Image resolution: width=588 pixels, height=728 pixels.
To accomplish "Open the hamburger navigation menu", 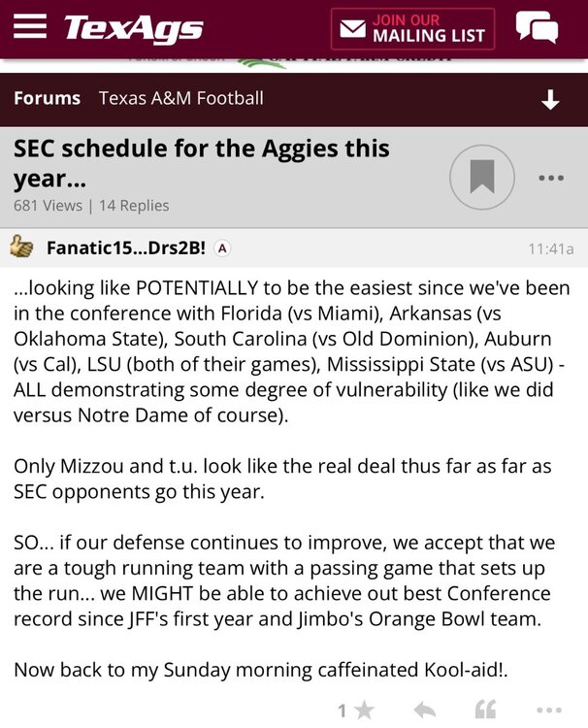I will tap(30, 27).
